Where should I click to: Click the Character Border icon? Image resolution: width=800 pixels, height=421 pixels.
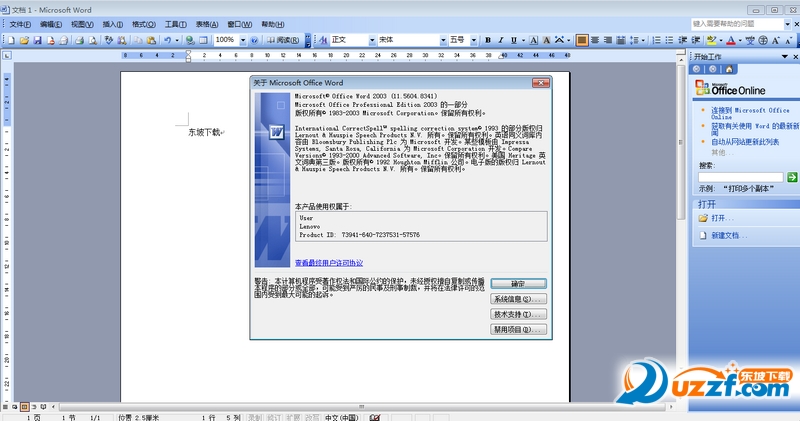[533, 40]
